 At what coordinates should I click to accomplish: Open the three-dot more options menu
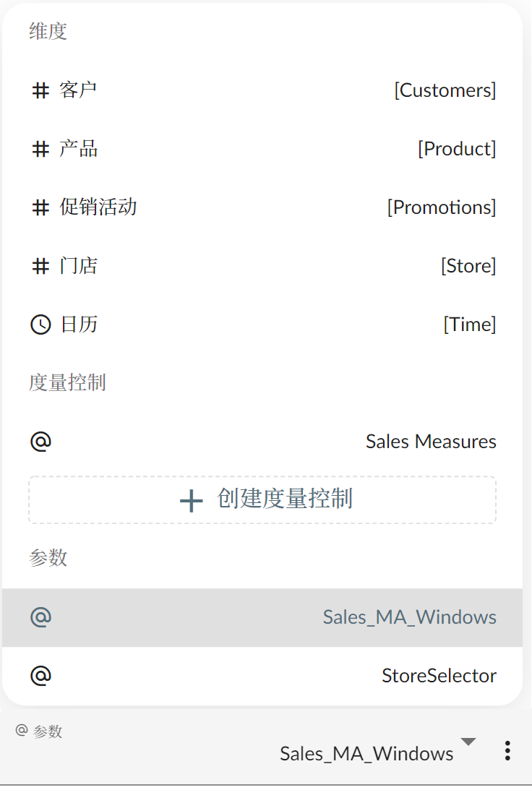point(507,751)
